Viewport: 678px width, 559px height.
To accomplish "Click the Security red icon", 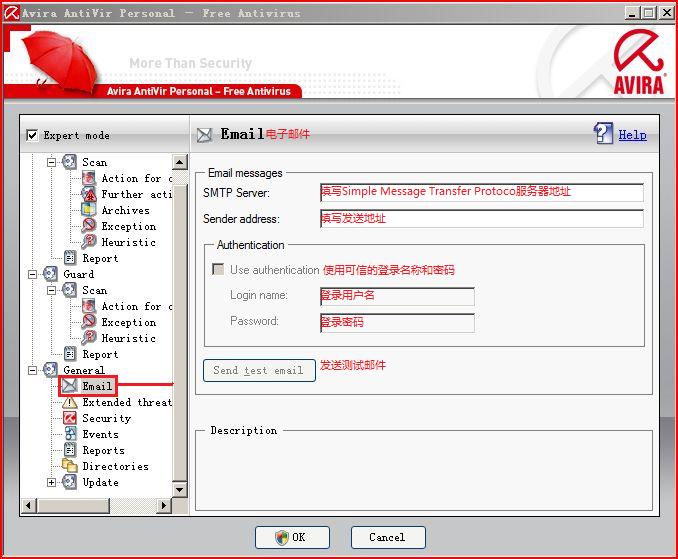I will click(x=70, y=418).
